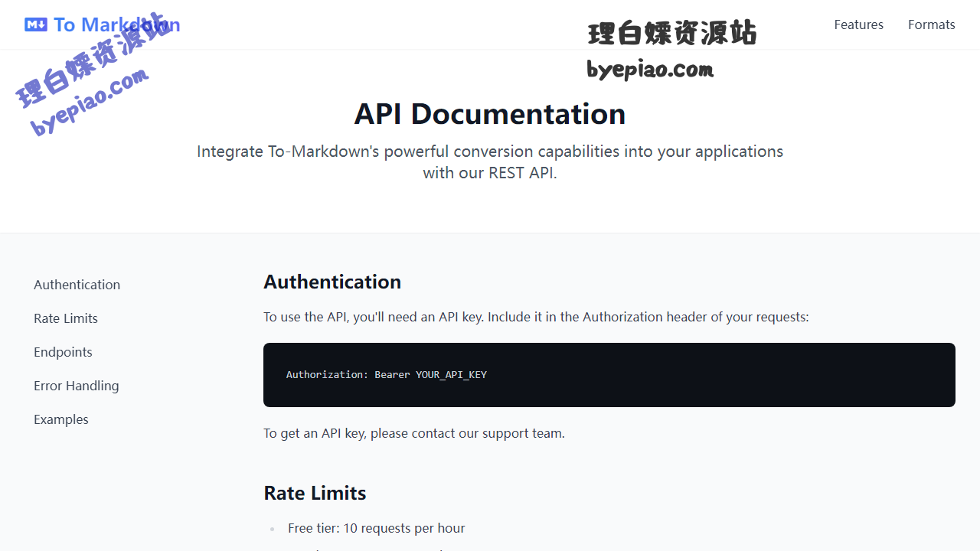Open the Features nav item

[x=858, y=24]
